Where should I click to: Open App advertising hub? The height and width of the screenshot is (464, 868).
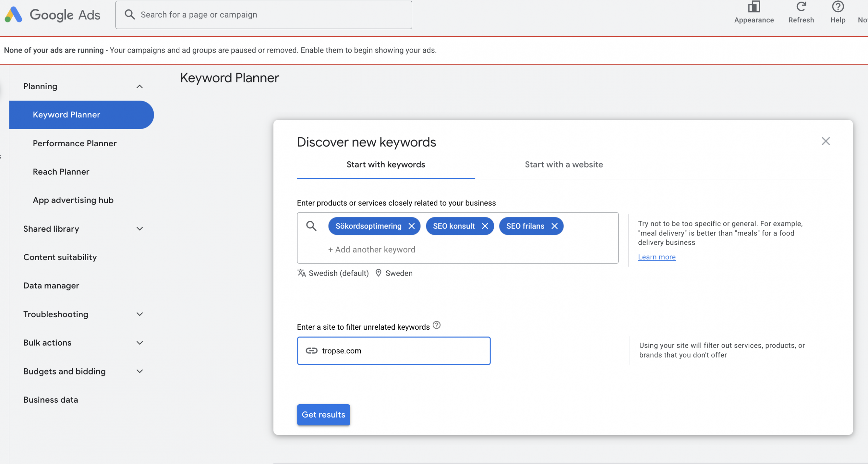click(73, 200)
